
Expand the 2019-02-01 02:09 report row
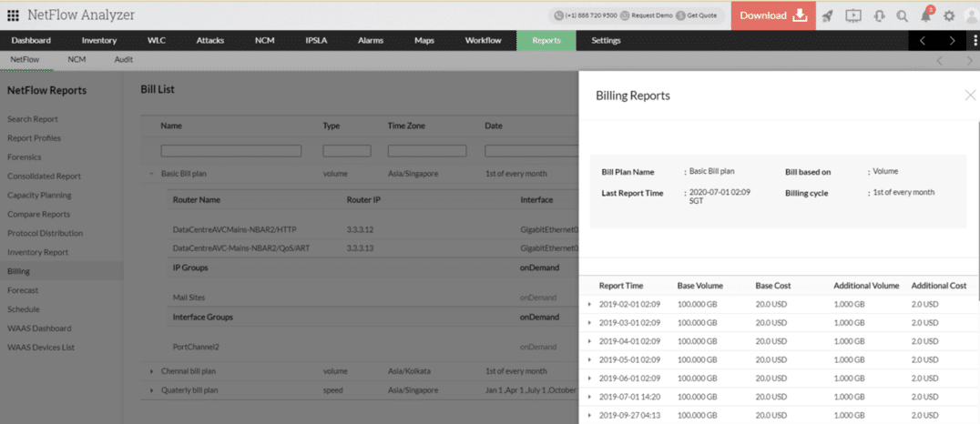click(x=589, y=304)
